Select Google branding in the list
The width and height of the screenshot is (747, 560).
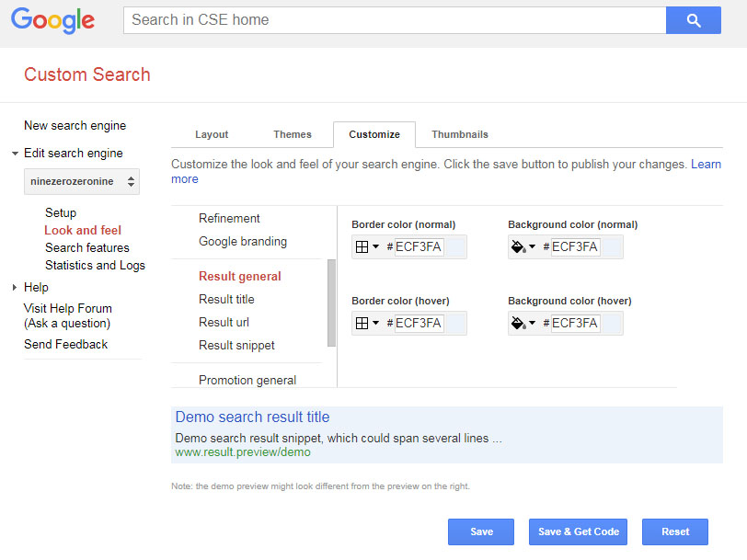243,242
